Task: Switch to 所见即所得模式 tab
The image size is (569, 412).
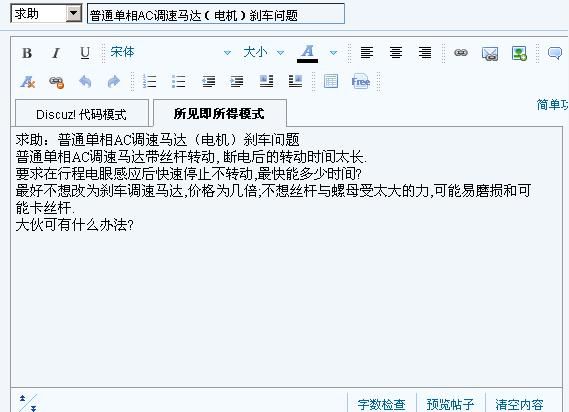Action: [220, 113]
